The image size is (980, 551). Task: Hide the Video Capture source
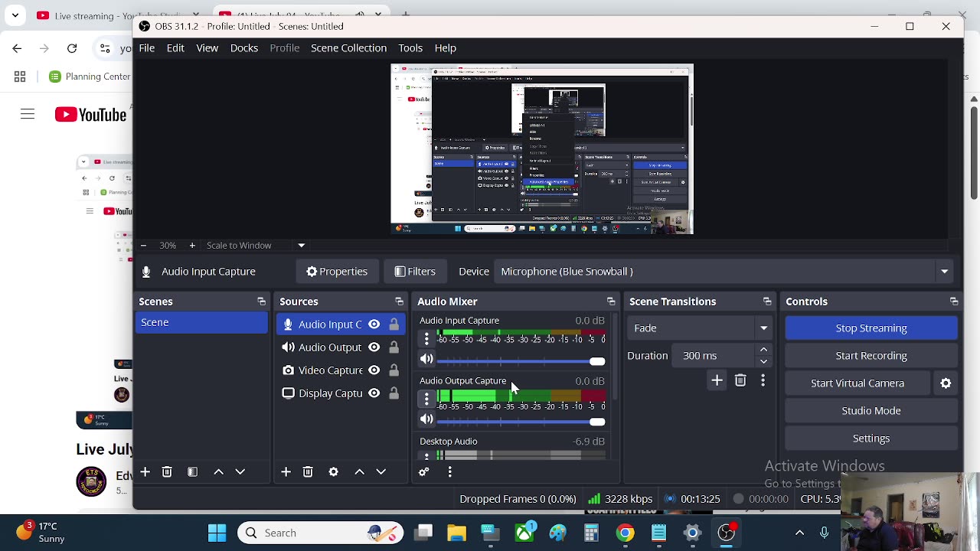pyautogui.click(x=374, y=370)
